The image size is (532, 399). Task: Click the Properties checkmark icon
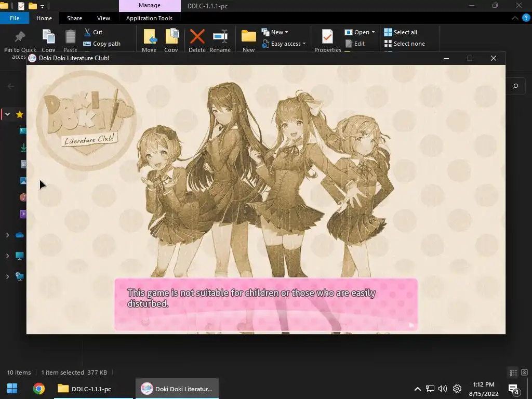(327, 37)
